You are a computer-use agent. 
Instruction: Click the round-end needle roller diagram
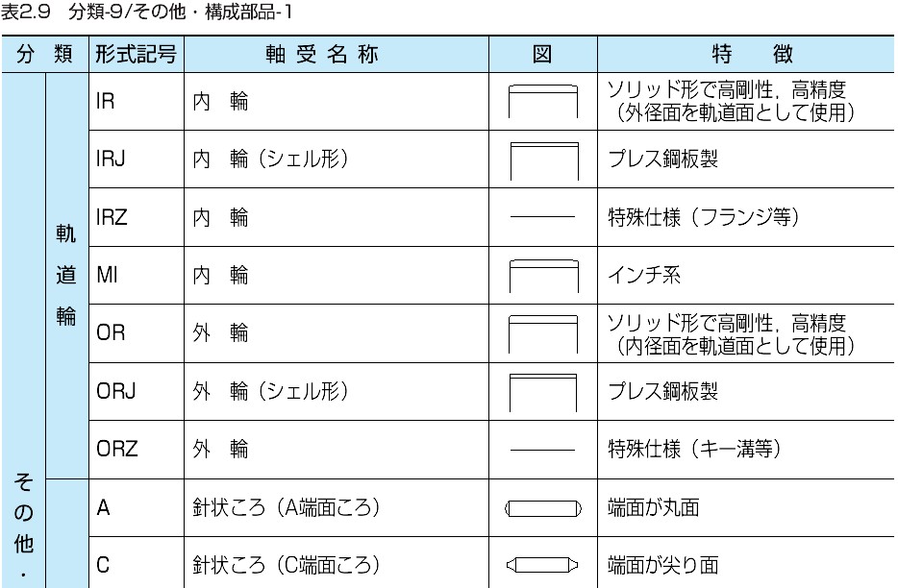click(x=542, y=507)
